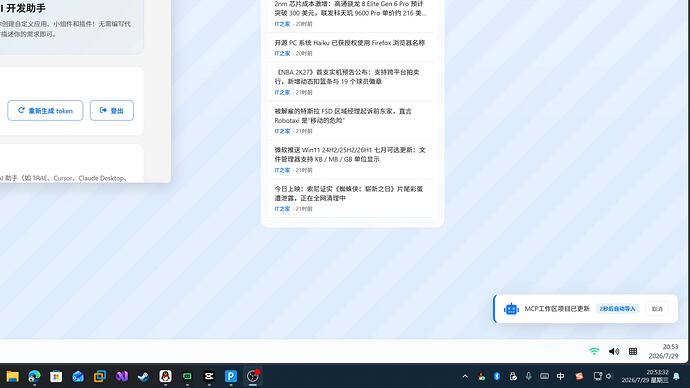This screenshot has width=690, height=388.
Task: Click the speaker volume icon in inner tray
Action: (614, 351)
